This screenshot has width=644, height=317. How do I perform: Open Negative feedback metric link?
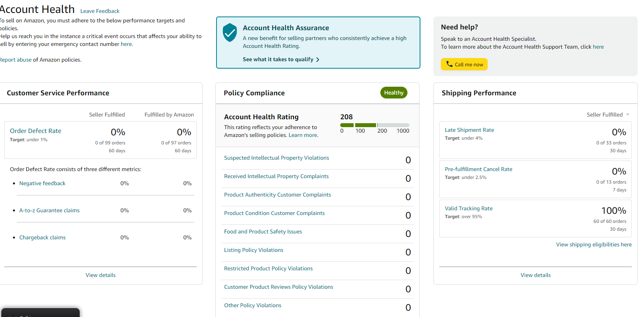[42, 183]
